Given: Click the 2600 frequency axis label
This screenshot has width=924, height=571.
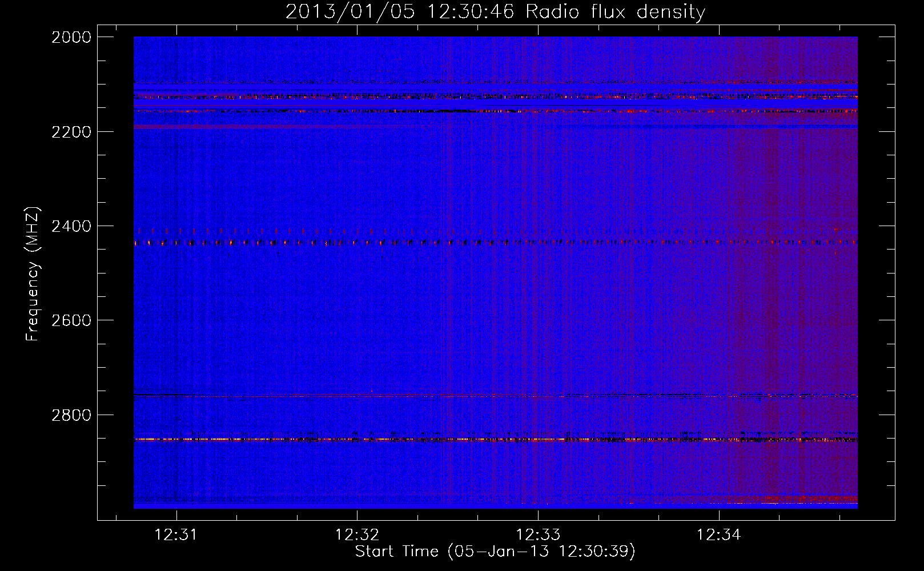Looking at the screenshot, I should tap(71, 320).
